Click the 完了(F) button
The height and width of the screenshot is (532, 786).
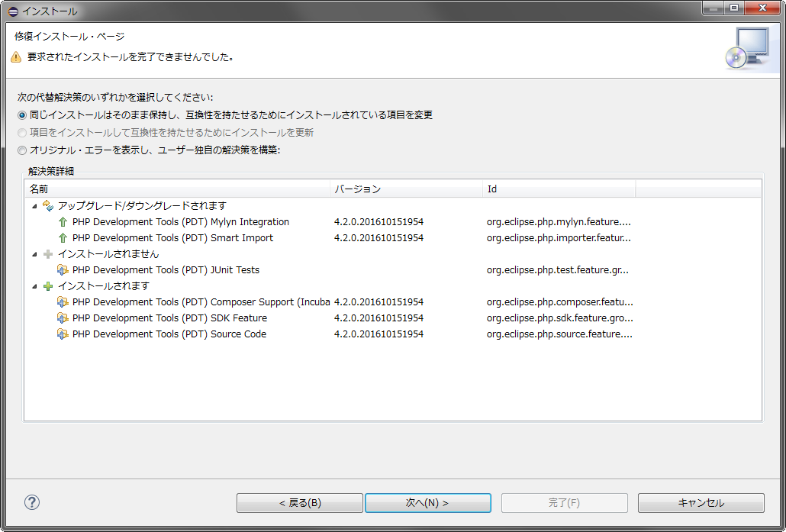pyautogui.click(x=565, y=503)
